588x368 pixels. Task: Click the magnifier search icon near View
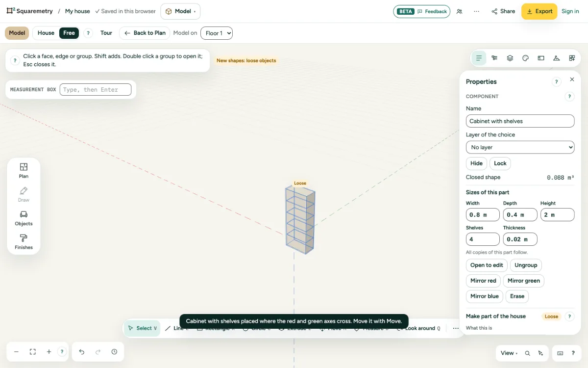pyautogui.click(x=528, y=353)
